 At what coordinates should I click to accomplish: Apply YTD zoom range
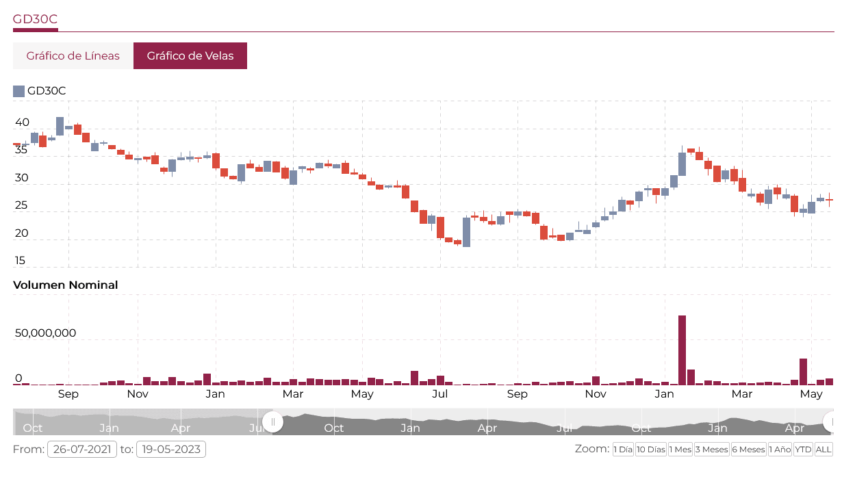(x=803, y=450)
